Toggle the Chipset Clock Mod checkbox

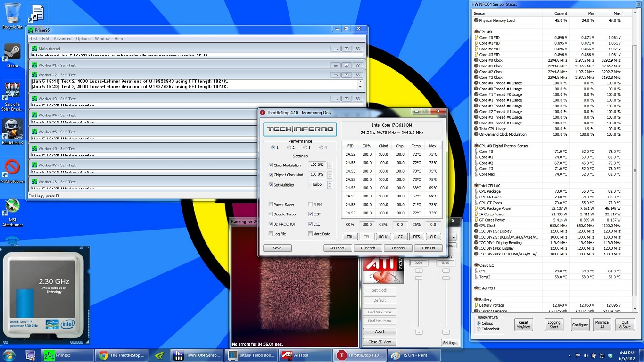coord(271,175)
